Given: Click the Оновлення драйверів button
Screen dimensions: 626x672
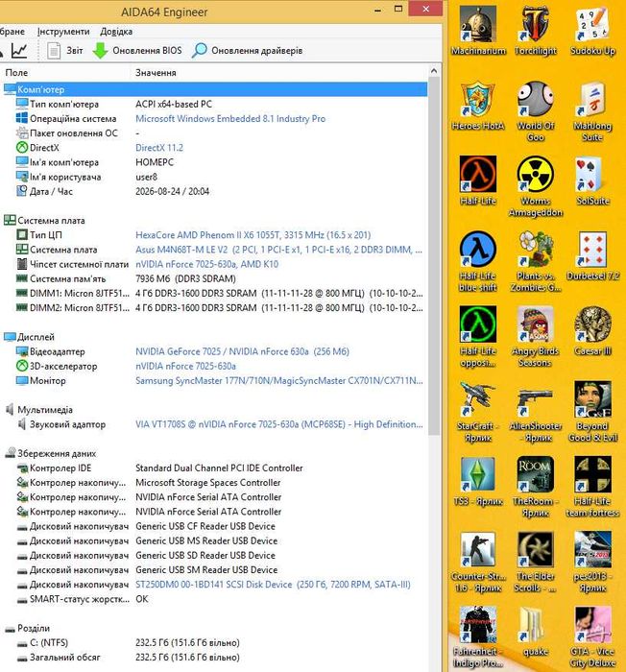Looking at the screenshot, I should [247, 51].
